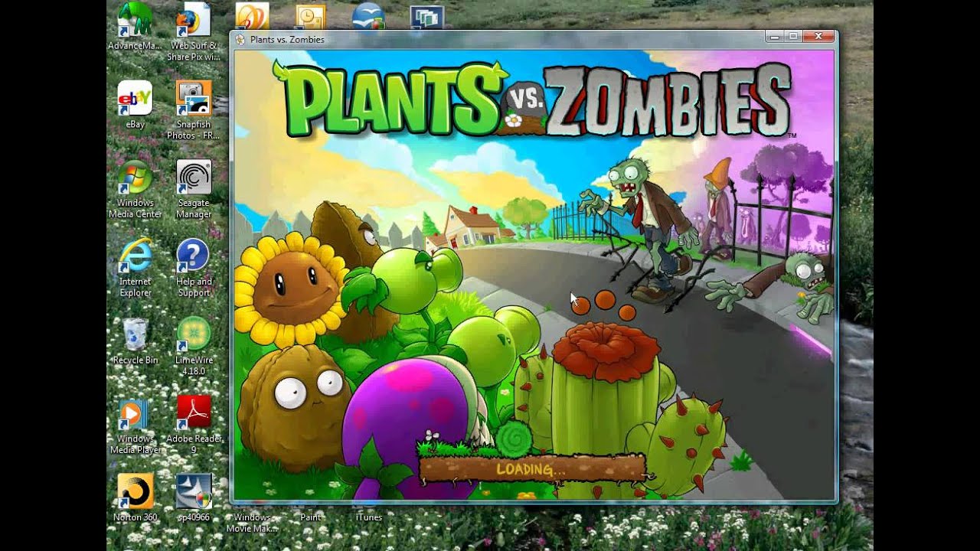Close the Plants vs. Zombies window
Screen dimensions: 980x551
pos(818,36)
